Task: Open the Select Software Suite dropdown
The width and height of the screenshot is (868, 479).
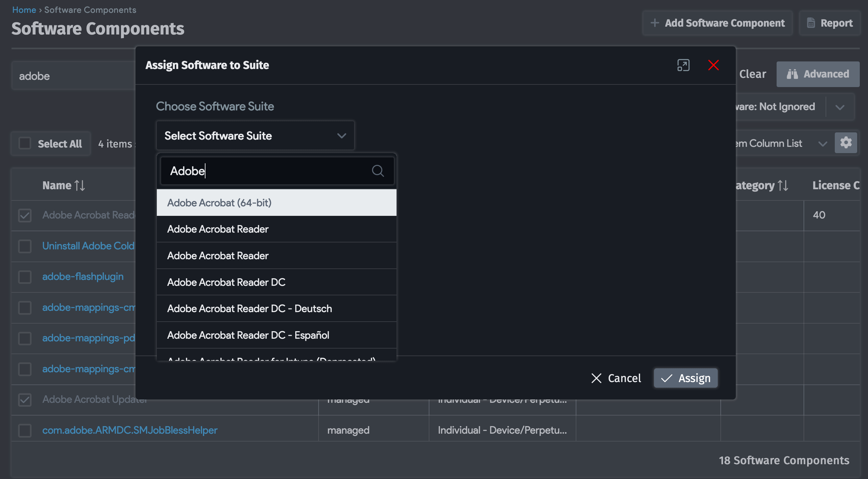Action: 255,135
